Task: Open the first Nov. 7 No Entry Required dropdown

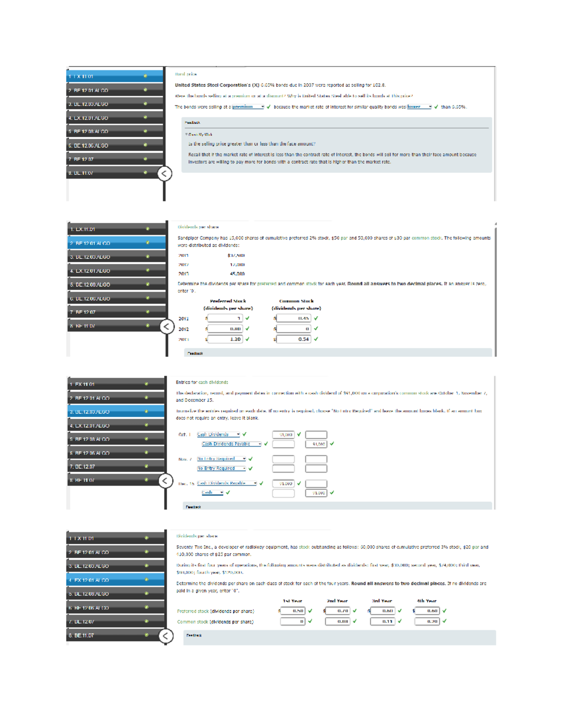Action: 221,459
